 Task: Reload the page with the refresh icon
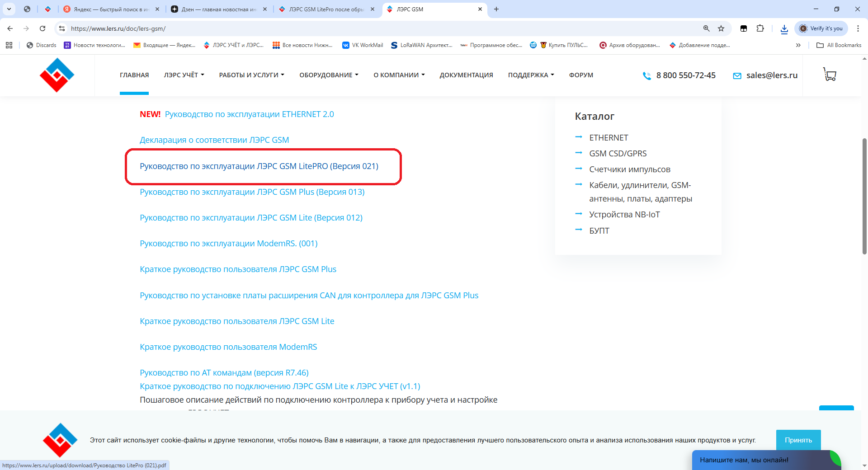(x=42, y=28)
